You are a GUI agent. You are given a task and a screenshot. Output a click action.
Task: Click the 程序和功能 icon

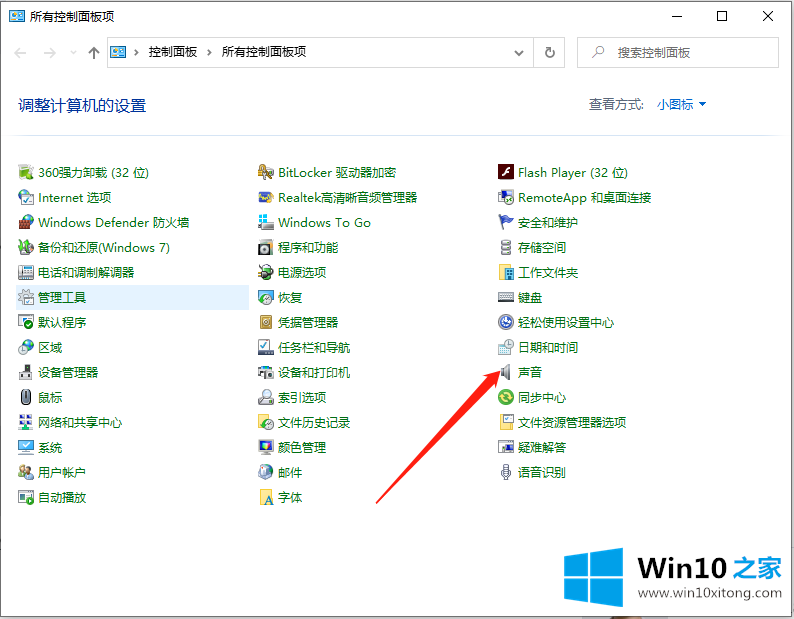pyautogui.click(x=266, y=247)
